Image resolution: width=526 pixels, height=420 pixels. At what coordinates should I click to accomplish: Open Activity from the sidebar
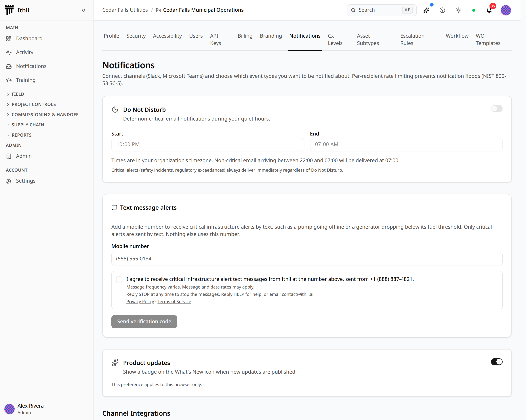click(25, 52)
